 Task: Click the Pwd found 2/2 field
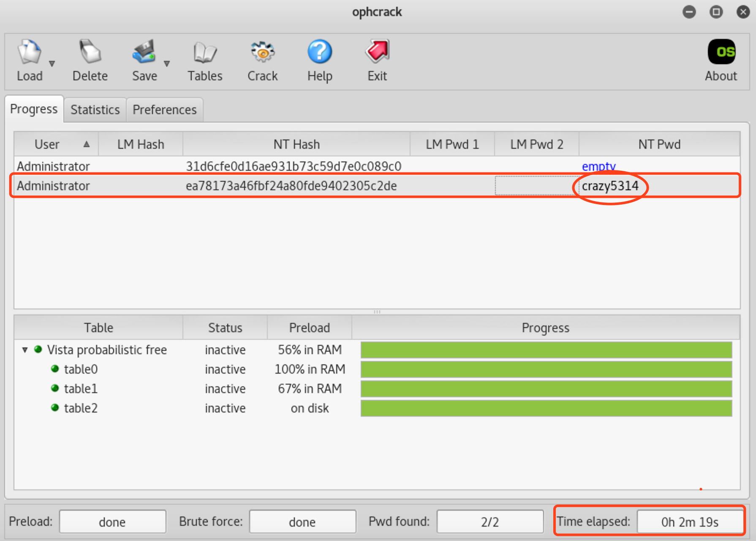point(490,522)
